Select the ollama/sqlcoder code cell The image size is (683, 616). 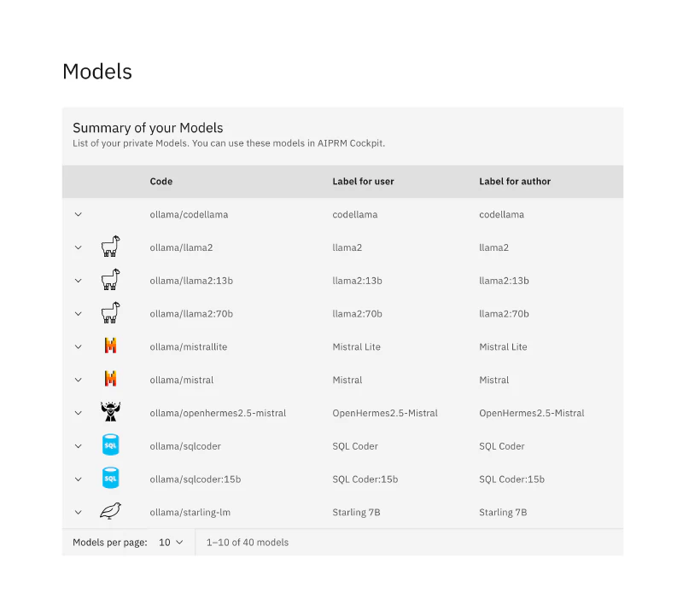[185, 446]
